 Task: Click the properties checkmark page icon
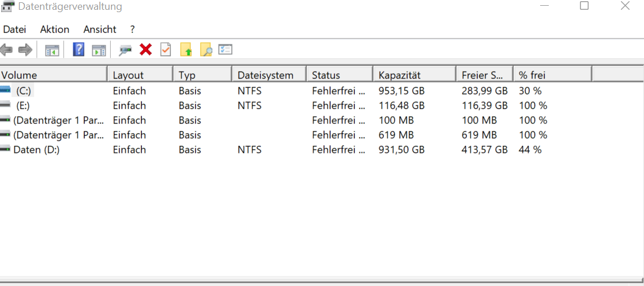[x=166, y=50]
